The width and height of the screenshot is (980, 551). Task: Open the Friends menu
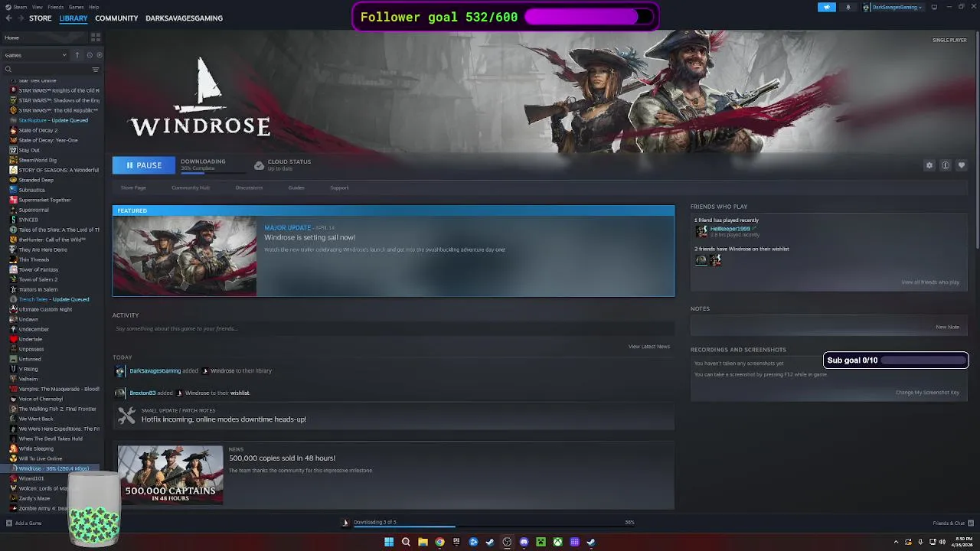(x=56, y=7)
